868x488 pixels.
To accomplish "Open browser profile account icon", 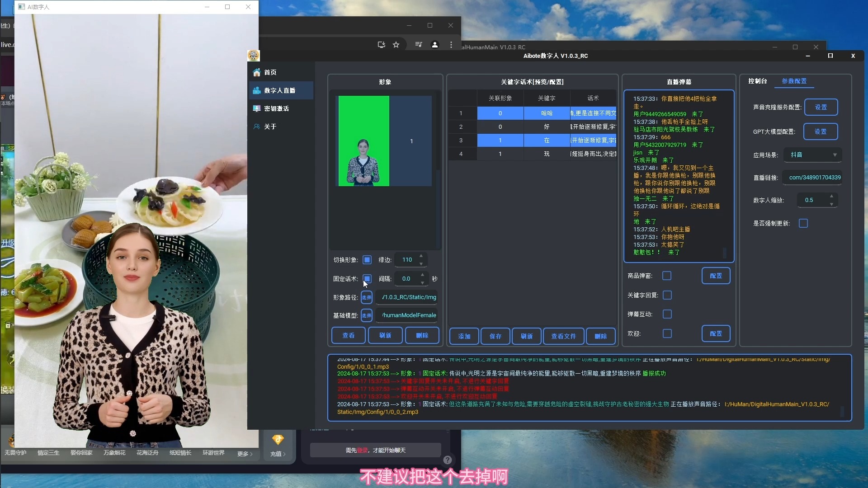I will [434, 45].
